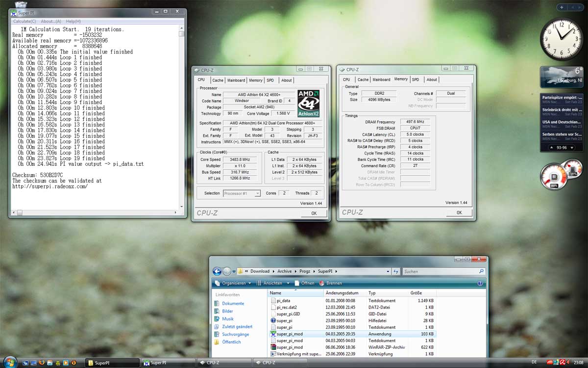This screenshot has height=368, width=588.
Task: Sort files by Größe column header
Action: point(421,293)
